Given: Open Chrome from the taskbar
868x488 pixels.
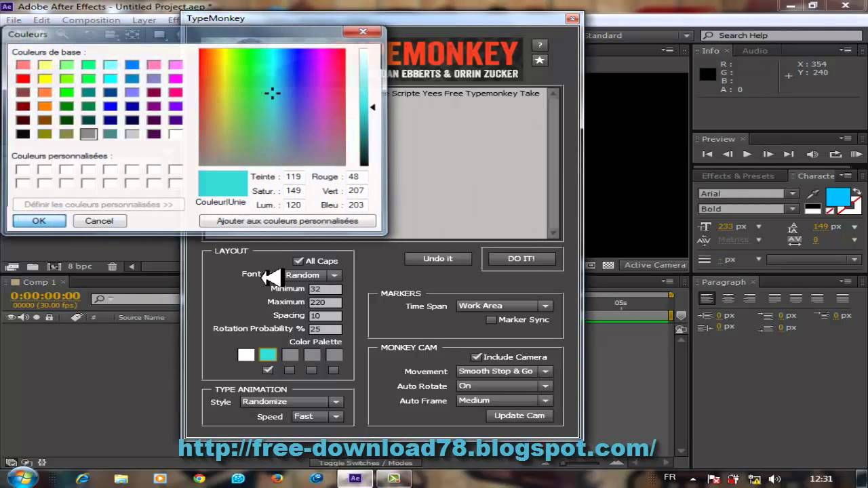Looking at the screenshot, I should coord(199,479).
